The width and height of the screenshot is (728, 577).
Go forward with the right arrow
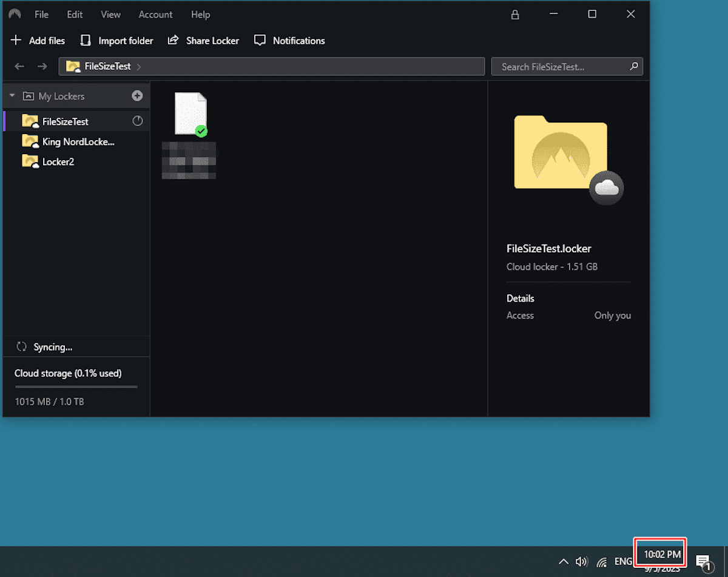click(x=42, y=66)
